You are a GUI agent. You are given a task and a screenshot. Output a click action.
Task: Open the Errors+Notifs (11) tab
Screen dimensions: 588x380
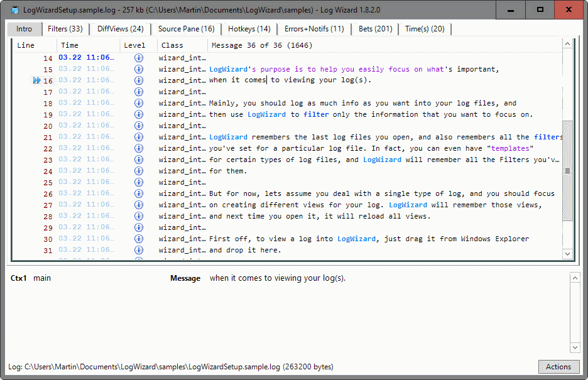coord(314,29)
